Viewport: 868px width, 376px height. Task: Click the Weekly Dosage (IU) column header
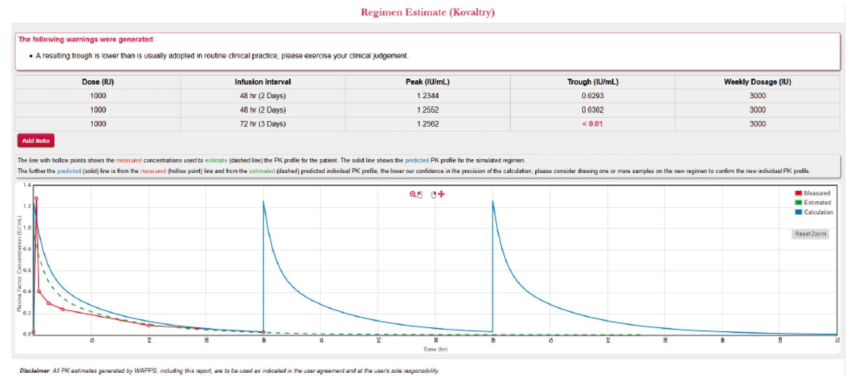click(758, 82)
